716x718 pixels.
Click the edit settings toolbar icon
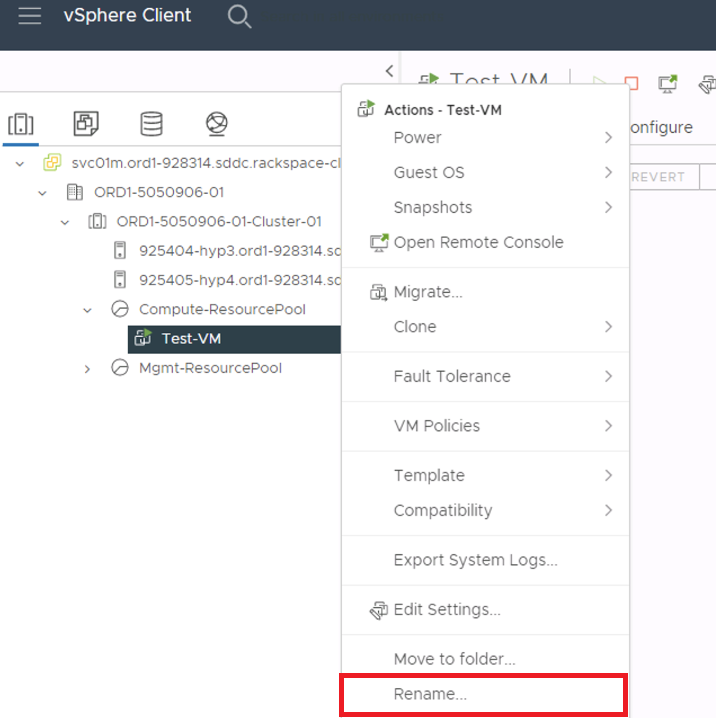point(707,84)
